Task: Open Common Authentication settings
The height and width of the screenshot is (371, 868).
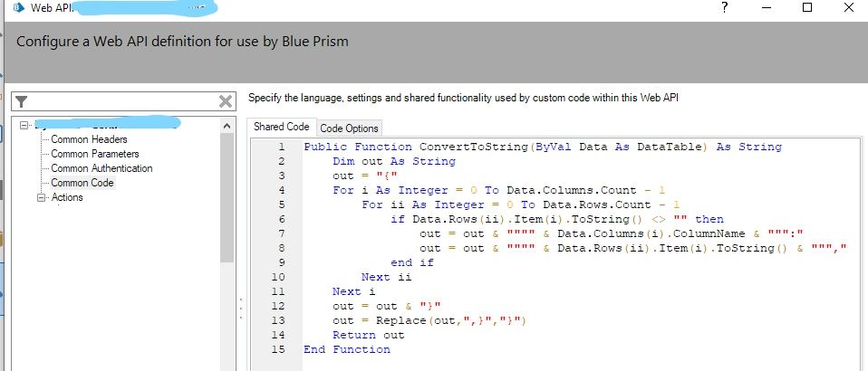Action: [101, 168]
